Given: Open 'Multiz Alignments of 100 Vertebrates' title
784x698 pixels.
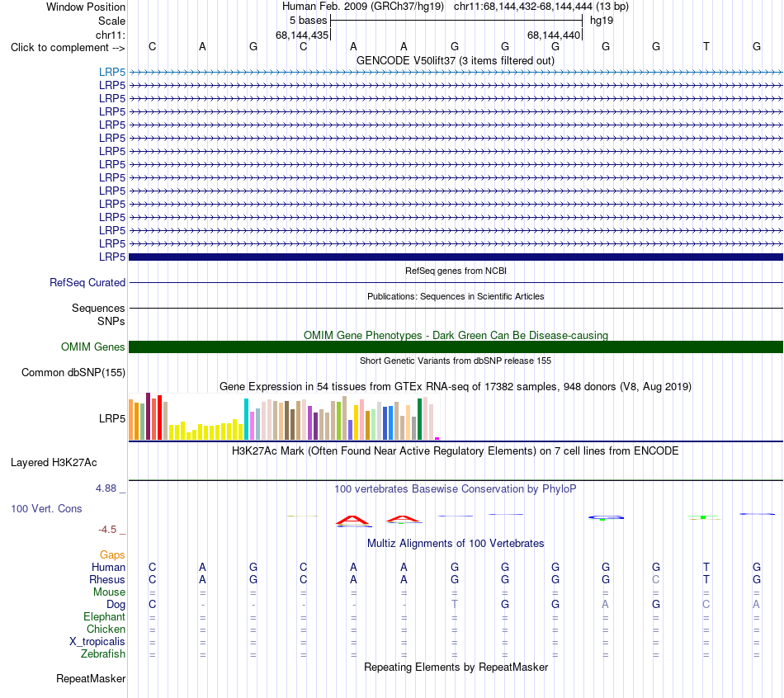Looking at the screenshot, I should (x=456, y=544).
